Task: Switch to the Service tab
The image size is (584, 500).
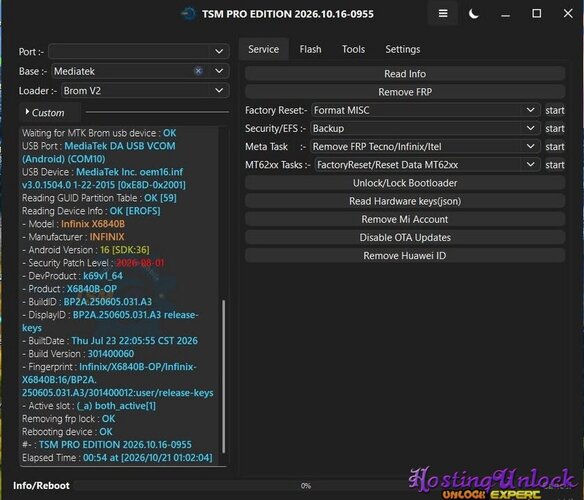Action: 263,49
